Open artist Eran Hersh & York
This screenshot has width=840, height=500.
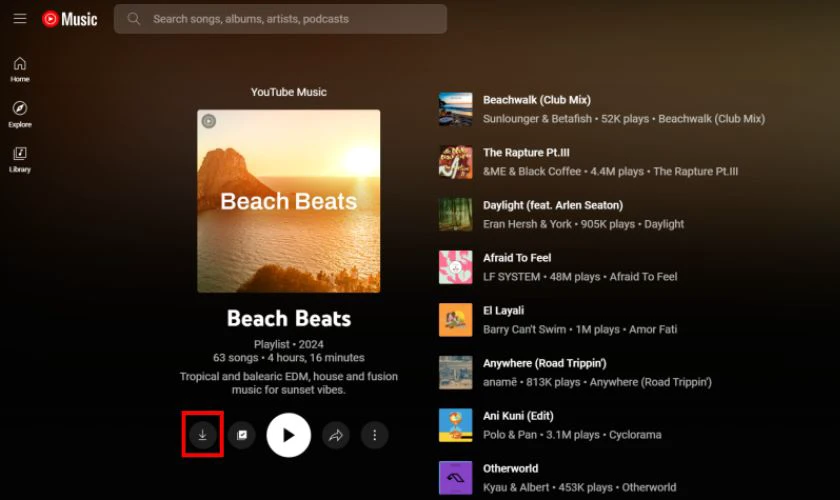(x=527, y=224)
